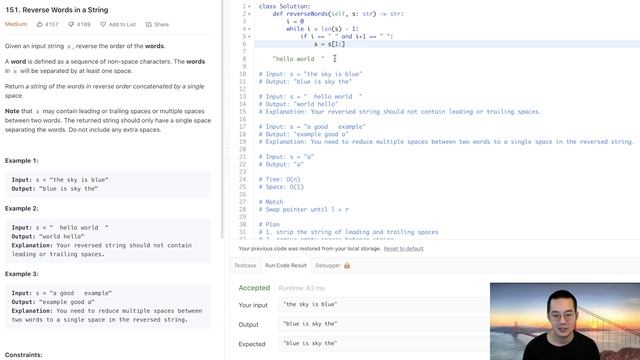Click the Your input value field
Image resolution: width=640 pixels, height=360 pixels.
[384, 304]
